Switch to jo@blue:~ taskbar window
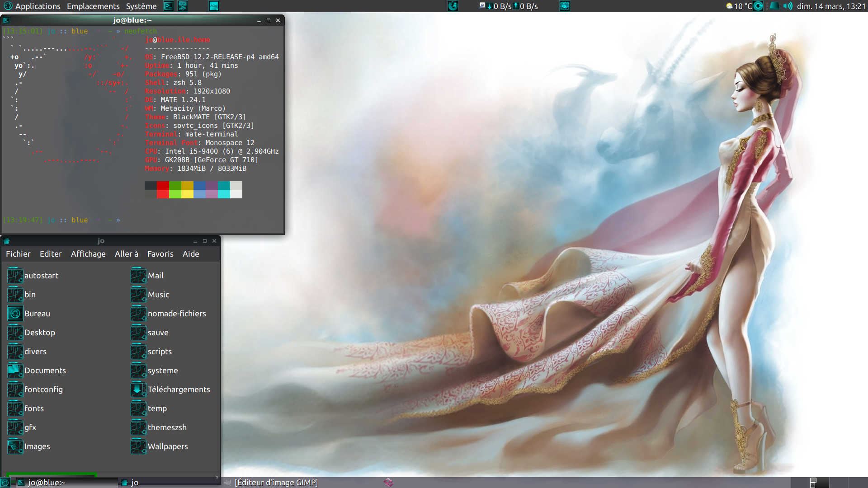Image resolution: width=868 pixels, height=488 pixels. [66, 483]
